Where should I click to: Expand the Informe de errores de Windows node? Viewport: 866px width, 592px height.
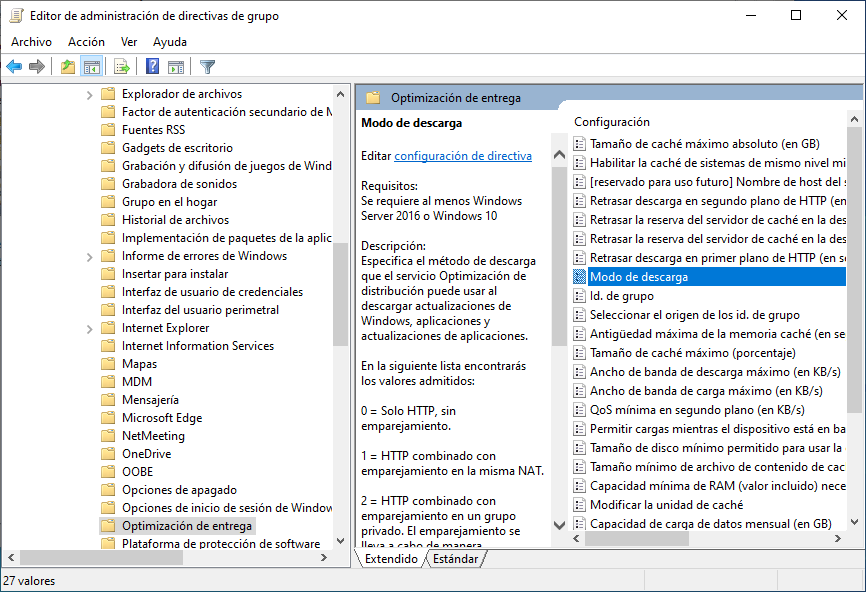point(89,257)
